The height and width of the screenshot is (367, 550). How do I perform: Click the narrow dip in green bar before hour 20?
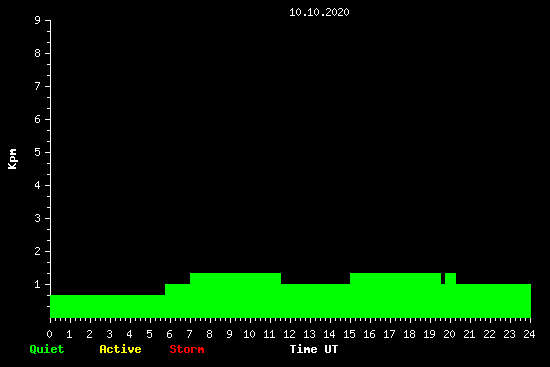(443, 279)
